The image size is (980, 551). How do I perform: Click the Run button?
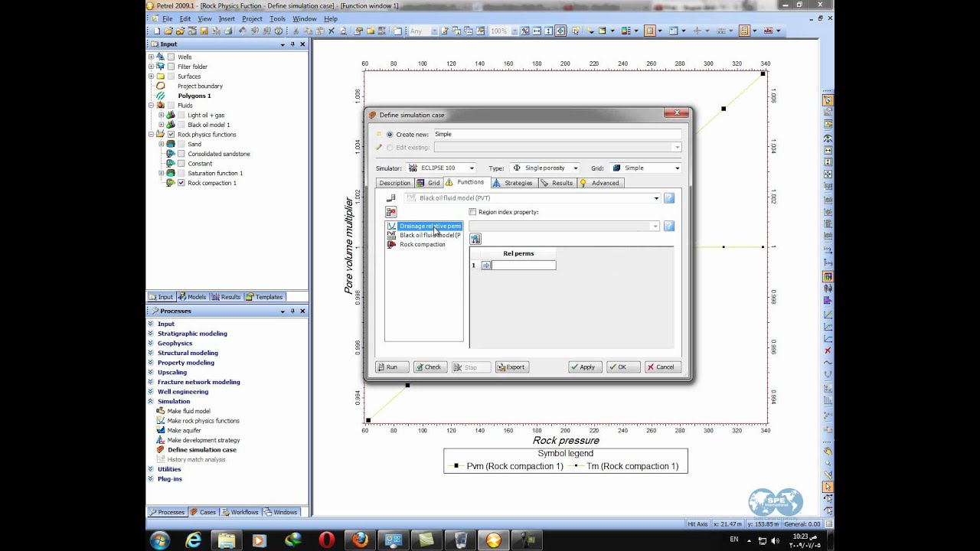[391, 367]
